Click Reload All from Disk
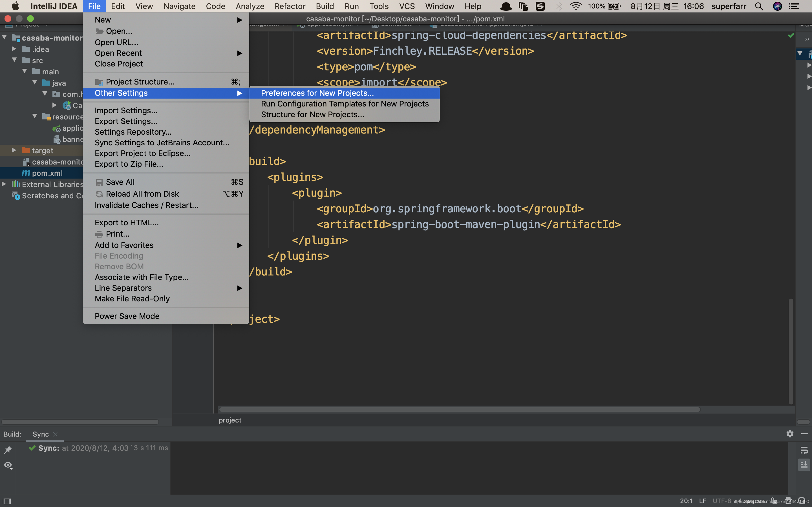The height and width of the screenshot is (507, 812). (x=142, y=194)
